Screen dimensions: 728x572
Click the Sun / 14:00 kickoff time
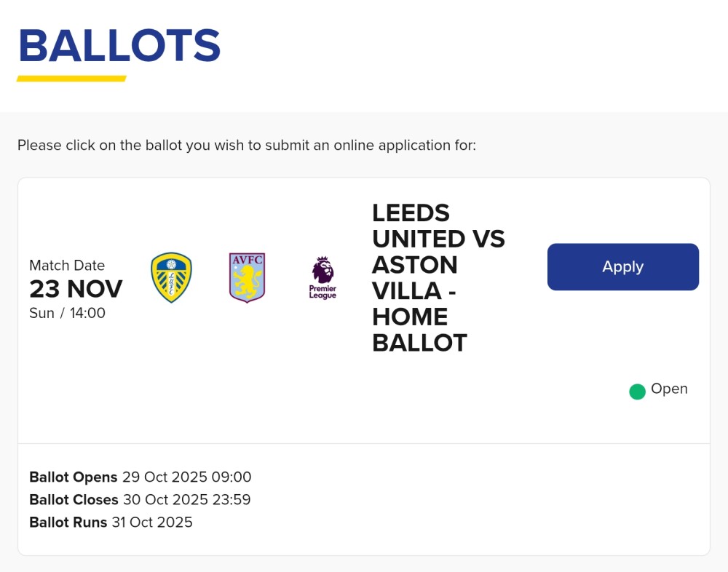[x=67, y=313]
